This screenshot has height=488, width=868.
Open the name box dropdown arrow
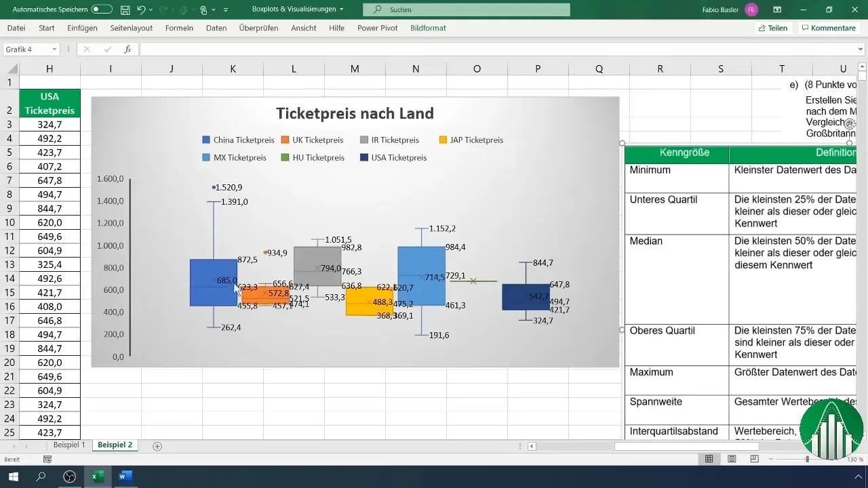click(54, 49)
